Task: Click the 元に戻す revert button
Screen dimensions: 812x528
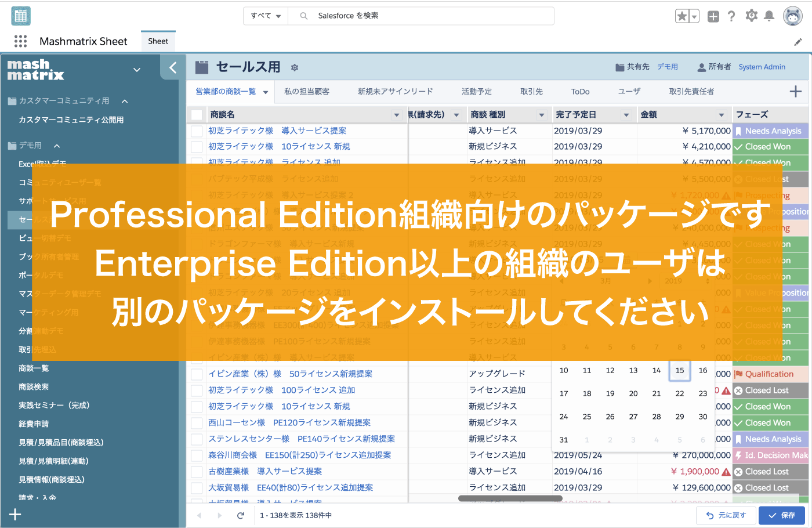Action: click(x=726, y=515)
